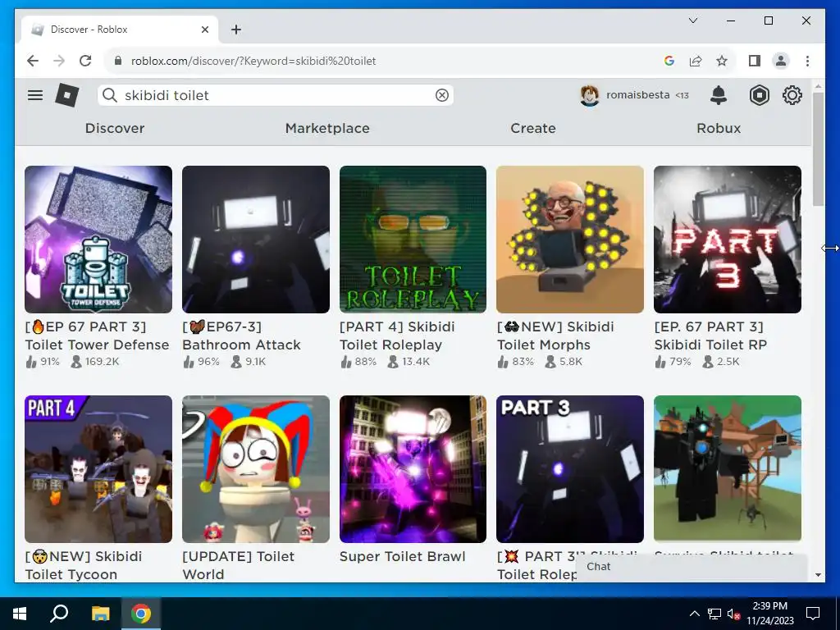The image size is (840, 630).
Task: Share this page from address bar
Action: tap(696, 61)
